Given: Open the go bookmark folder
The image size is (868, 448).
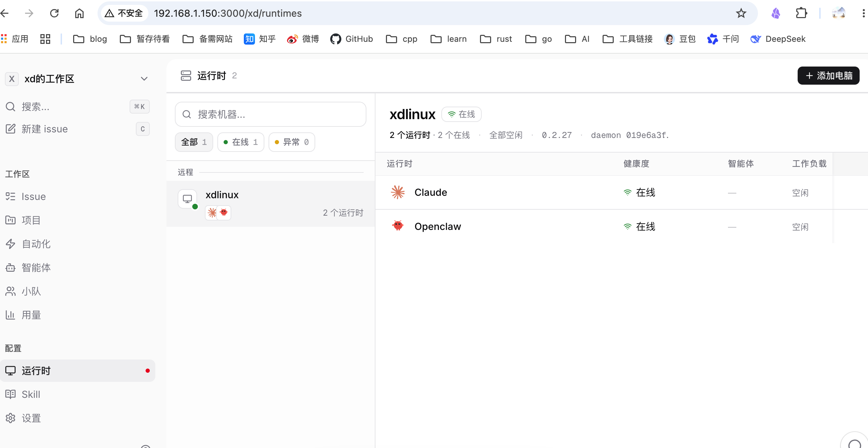Looking at the screenshot, I should coord(538,39).
